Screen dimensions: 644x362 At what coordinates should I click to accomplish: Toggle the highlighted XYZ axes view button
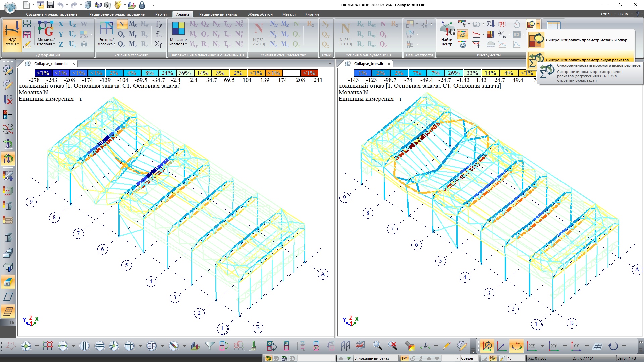point(517,346)
